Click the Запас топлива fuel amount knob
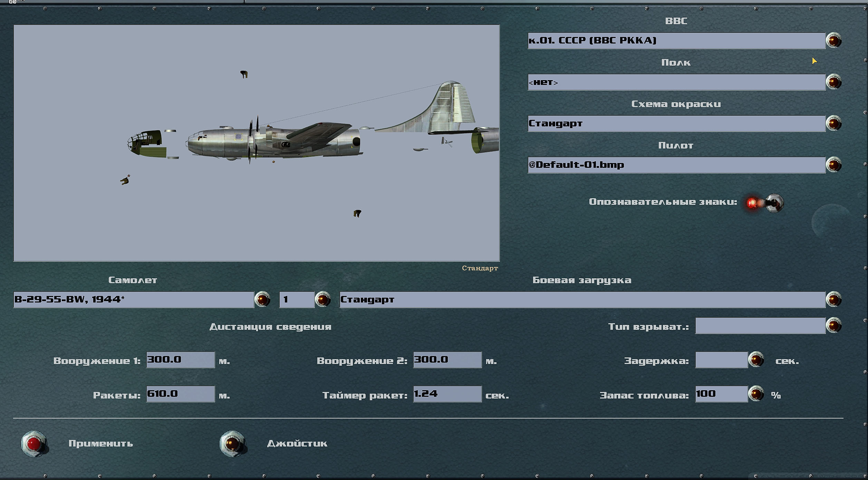The width and height of the screenshot is (868, 480). [756, 394]
